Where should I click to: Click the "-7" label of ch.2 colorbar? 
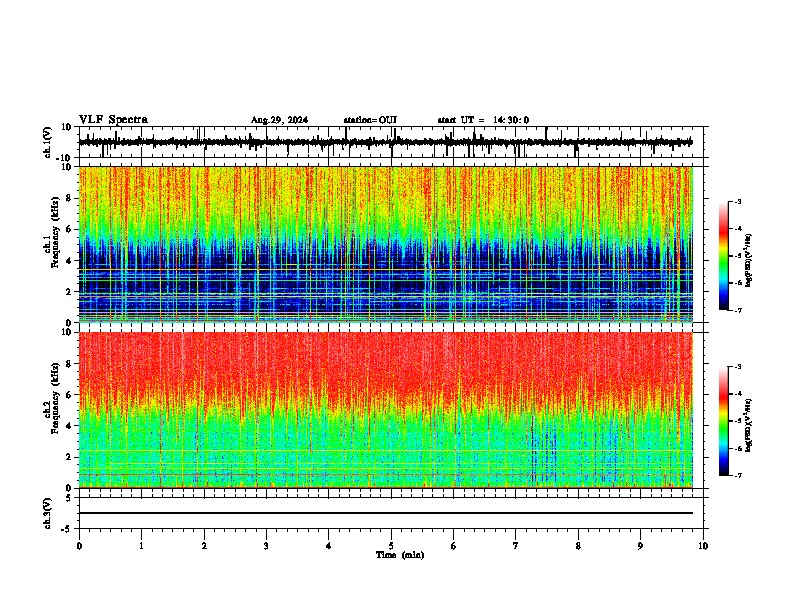738,476
